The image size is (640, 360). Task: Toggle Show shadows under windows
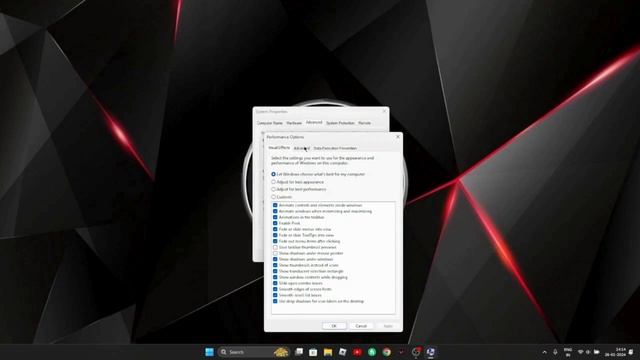[x=275, y=259]
